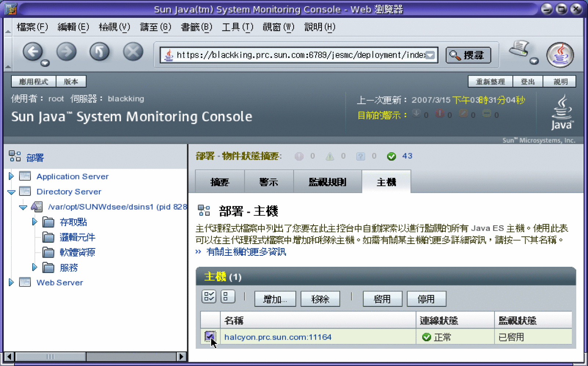
Task: Toggle the checkbox for halcyon.prc.sun.com:11164
Action: 210,336
